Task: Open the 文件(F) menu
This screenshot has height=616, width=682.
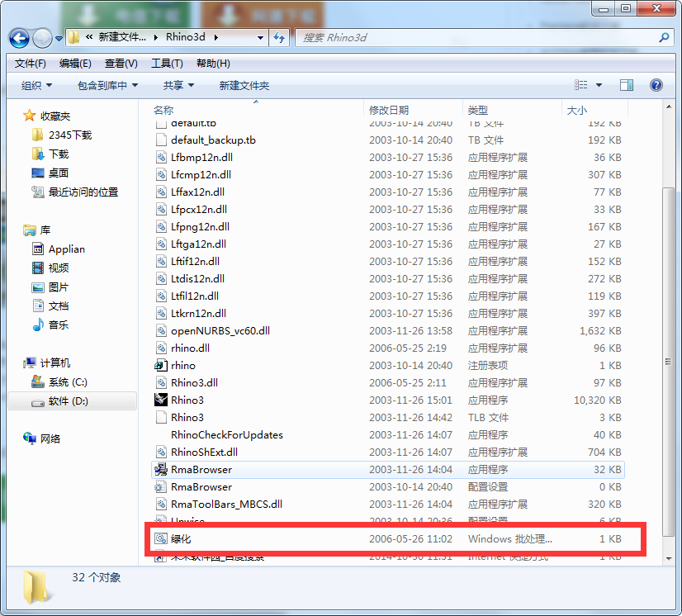Action: coord(30,64)
